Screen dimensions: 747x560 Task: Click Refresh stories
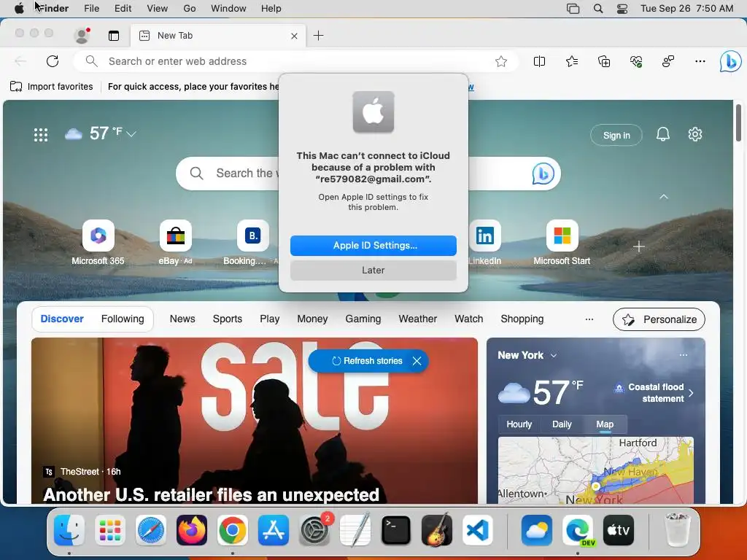[x=368, y=361]
